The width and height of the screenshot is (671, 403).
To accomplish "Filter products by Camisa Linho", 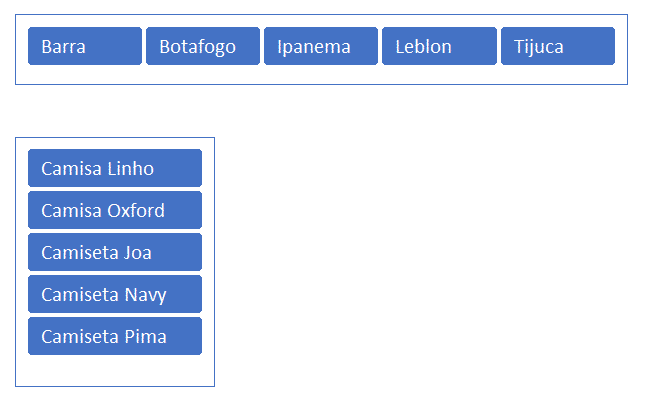I will coord(115,168).
